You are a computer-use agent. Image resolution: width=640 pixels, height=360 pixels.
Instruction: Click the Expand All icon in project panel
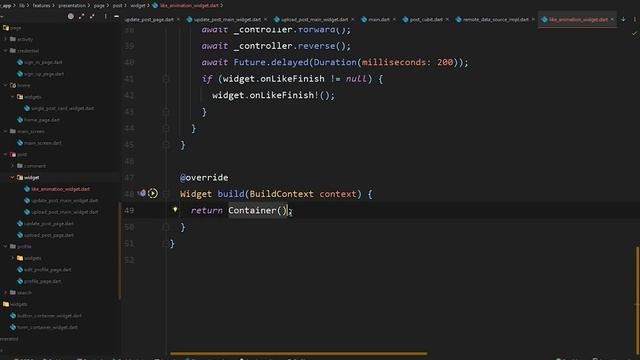[82, 16]
